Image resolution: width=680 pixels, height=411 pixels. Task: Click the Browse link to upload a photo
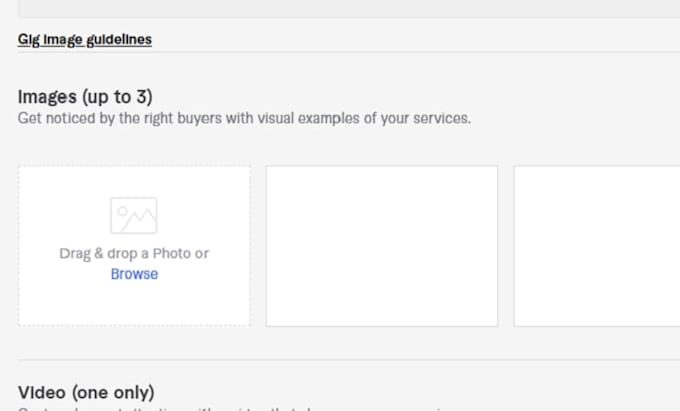tap(134, 274)
